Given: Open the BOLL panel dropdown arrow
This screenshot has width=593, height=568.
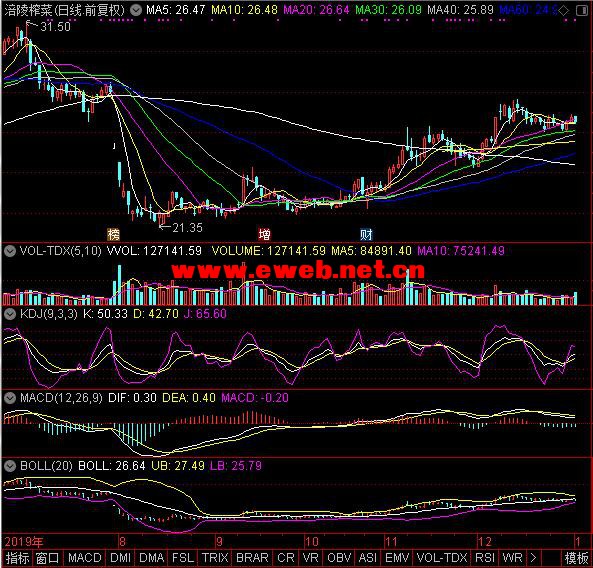Looking at the screenshot, I should pos(9,466).
